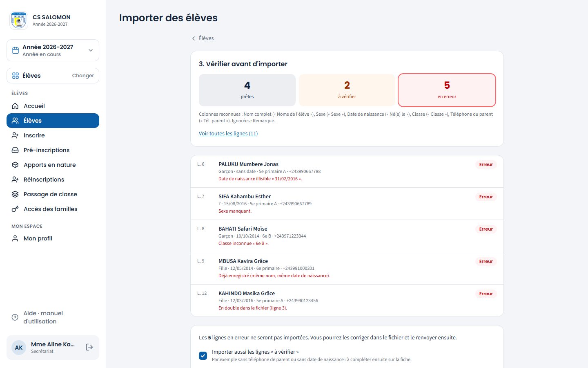Go to Accueil in the sidebar
Screen dimensions: 588x368
[53, 106]
